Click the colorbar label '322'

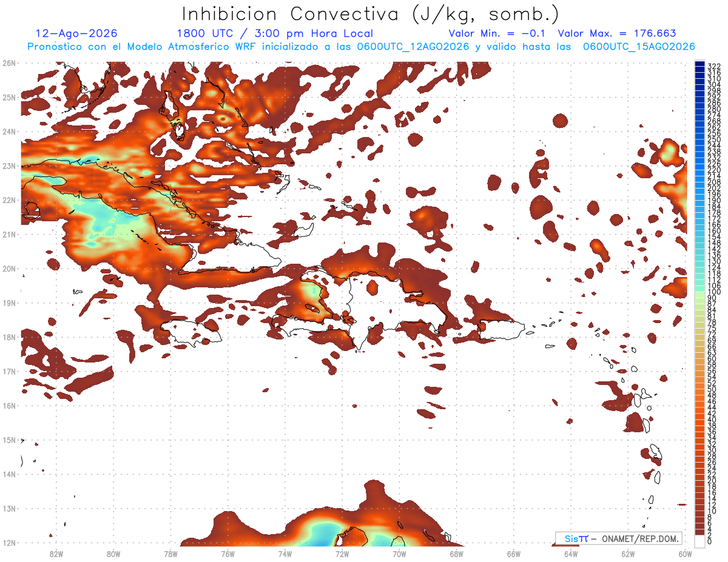coord(714,66)
